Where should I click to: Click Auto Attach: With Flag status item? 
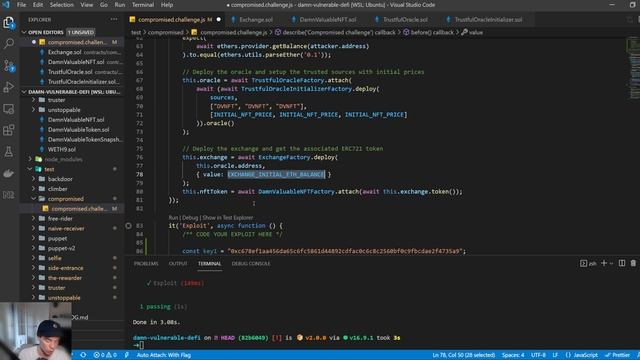(x=163, y=355)
